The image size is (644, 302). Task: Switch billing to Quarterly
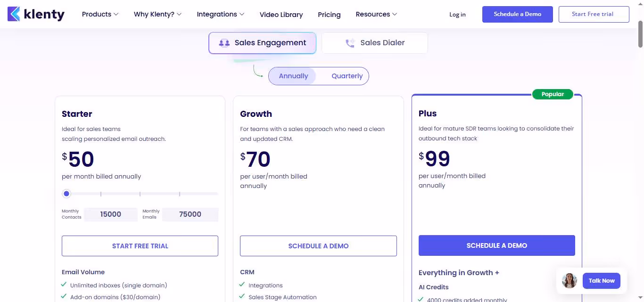click(x=347, y=76)
